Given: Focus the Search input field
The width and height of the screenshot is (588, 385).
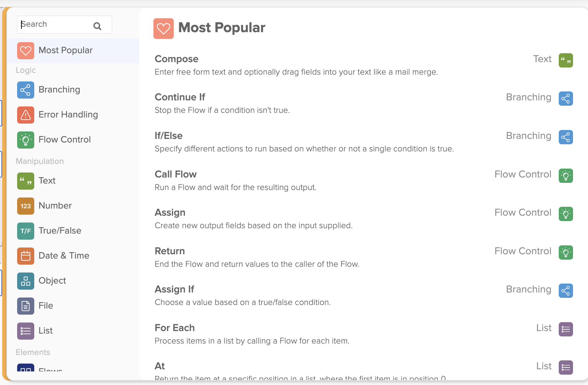Looking at the screenshot, I should (54, 24).
